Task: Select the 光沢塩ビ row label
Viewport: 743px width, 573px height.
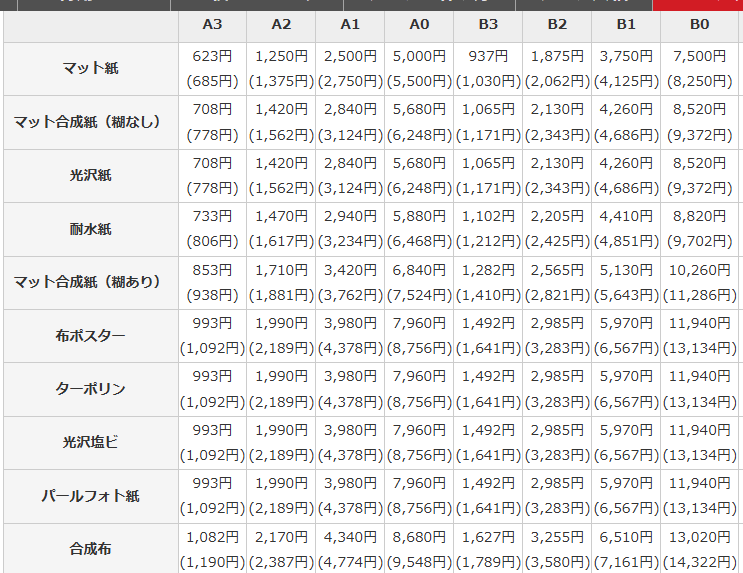Action: tap(91, 442)
